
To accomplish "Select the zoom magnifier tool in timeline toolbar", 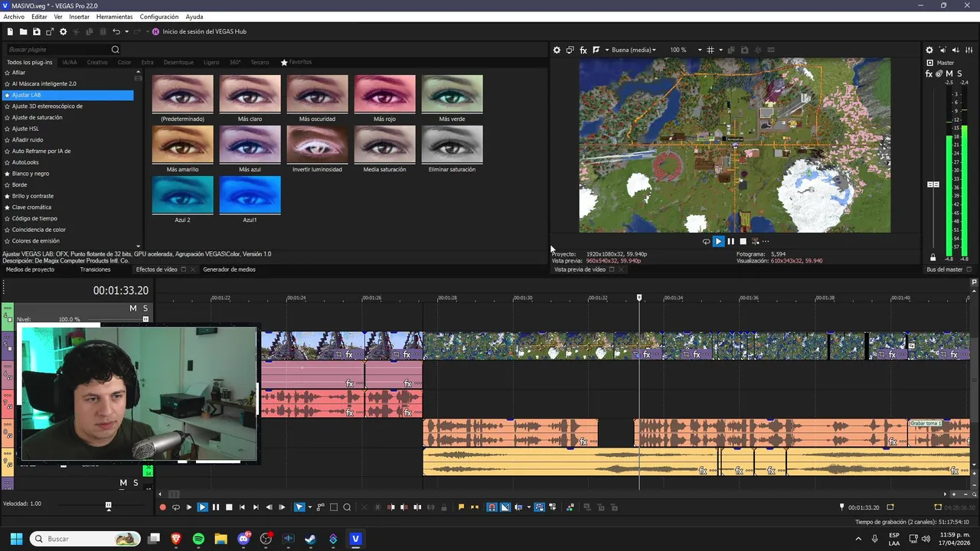I will coord(347,507).
